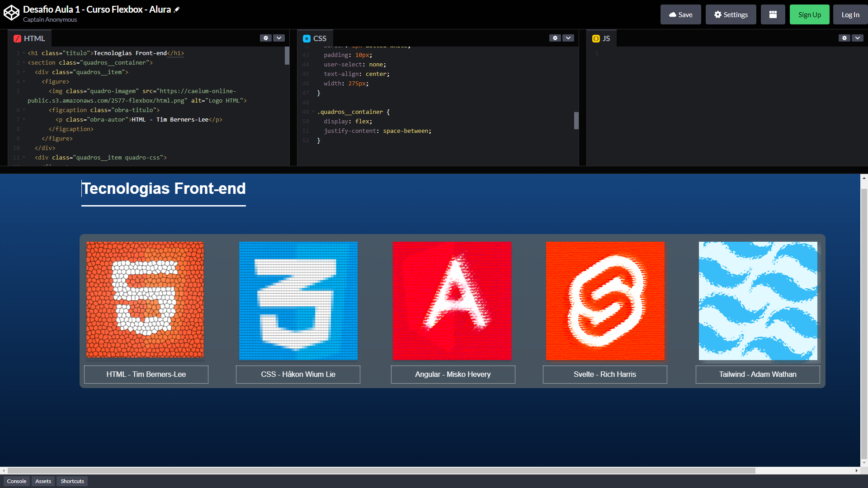
Task: Click CSS line text-align: center
Action: click(356, 74)
